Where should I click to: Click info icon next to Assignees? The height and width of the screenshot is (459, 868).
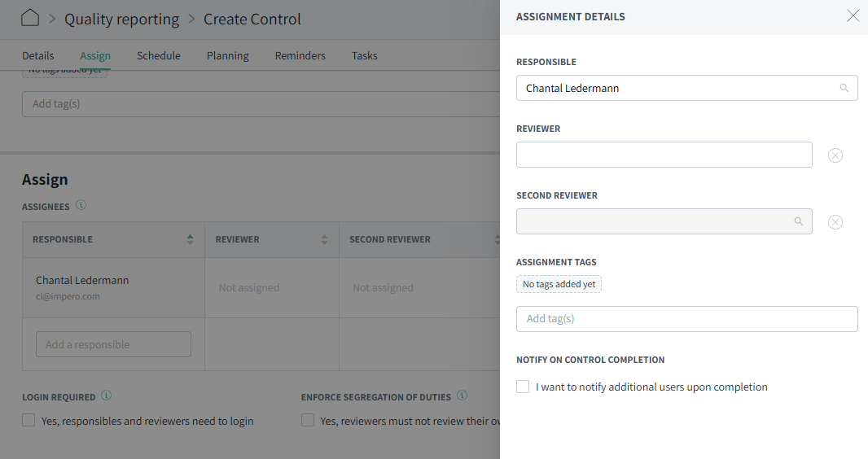pyautogui.click(x=81, y=205)
